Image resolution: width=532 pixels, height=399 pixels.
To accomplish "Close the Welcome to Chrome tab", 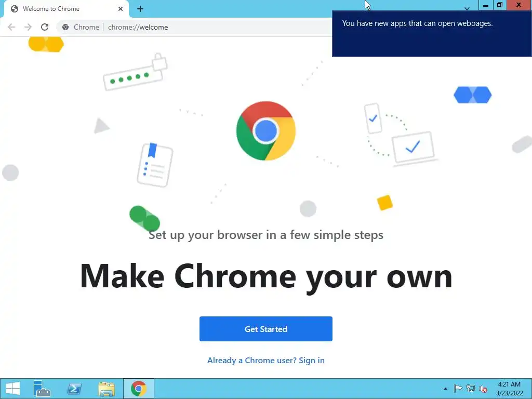I will 121,9.
